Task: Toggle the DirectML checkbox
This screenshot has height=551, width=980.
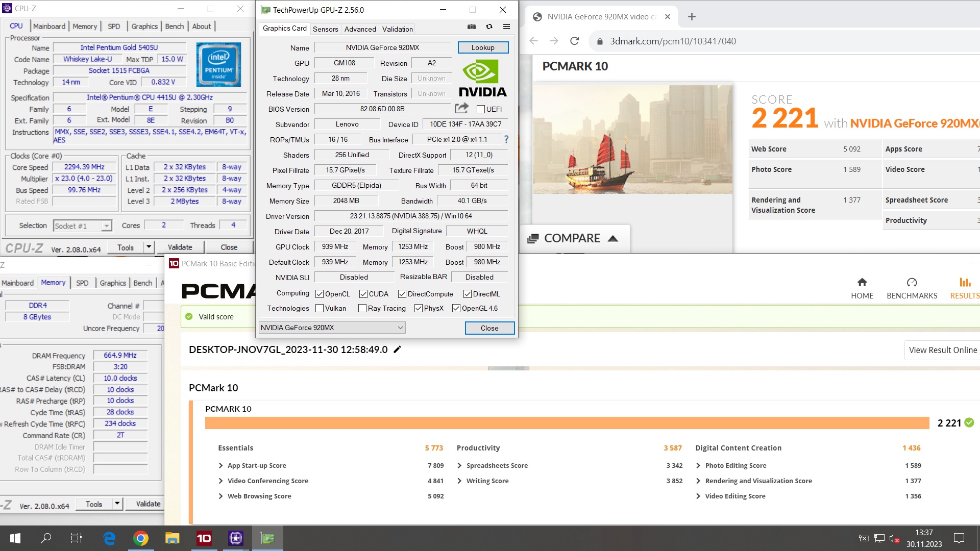Action: (x=467, y=294)
